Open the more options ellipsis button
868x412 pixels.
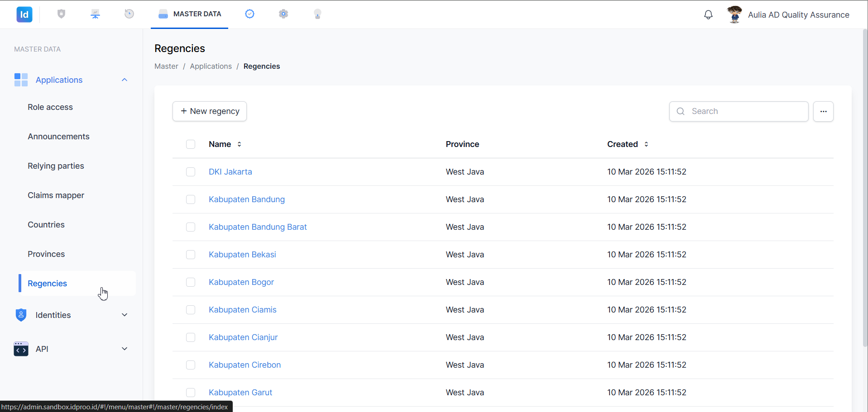pyautogui.click(x=823, y=111)
